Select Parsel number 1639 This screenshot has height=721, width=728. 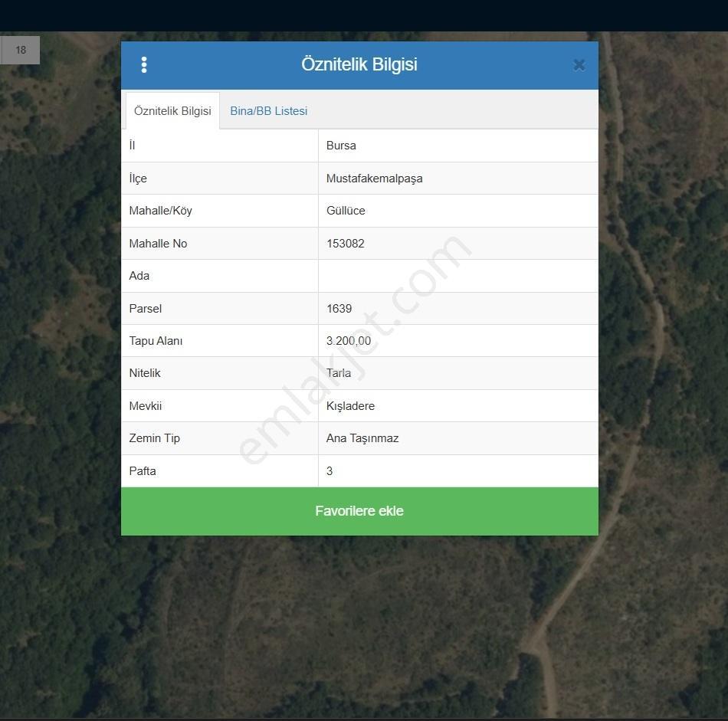[x=339, y=309]
